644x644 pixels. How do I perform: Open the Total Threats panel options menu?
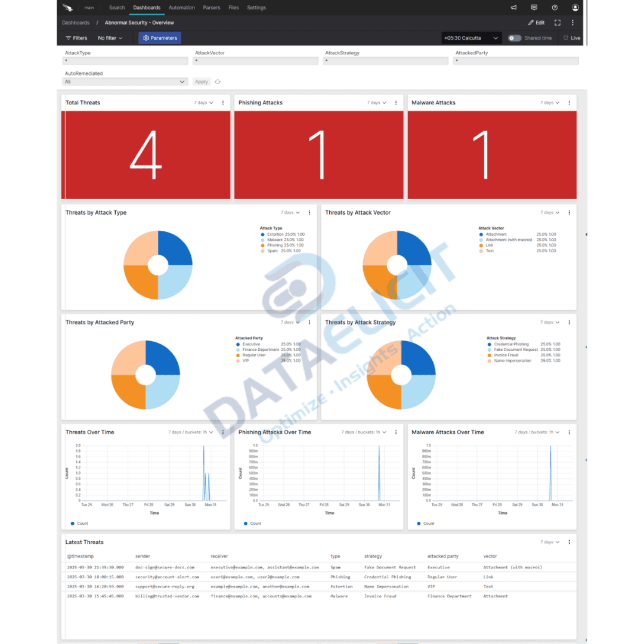coord(222,103)
